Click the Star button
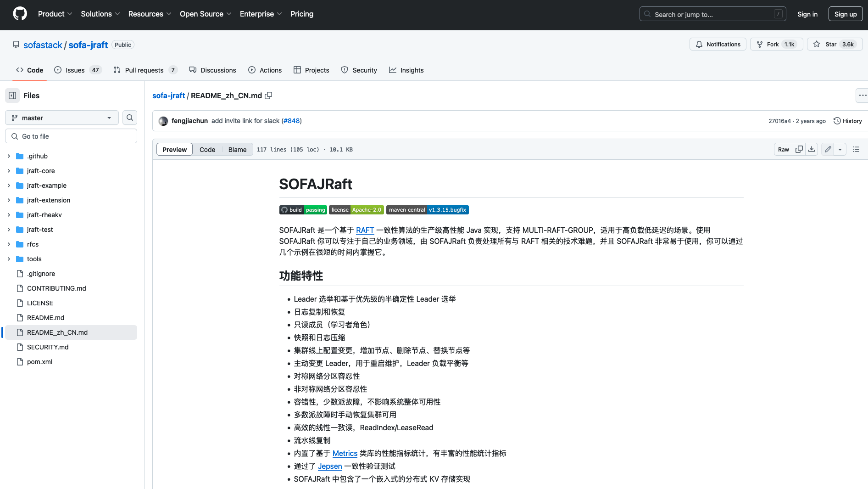This screenshot has width=868, height=489. (830, 45)
